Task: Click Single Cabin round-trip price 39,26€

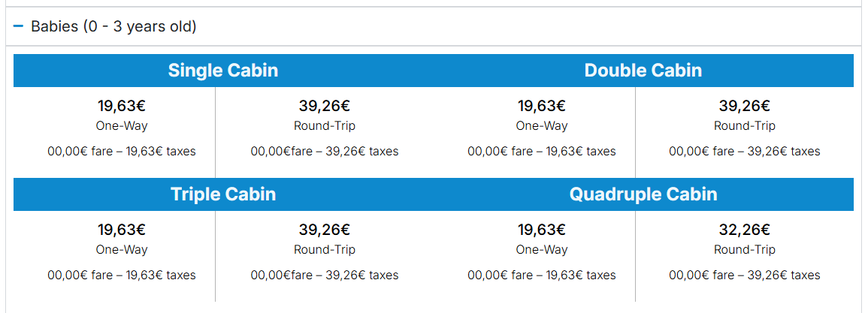Action: [325, 106]
